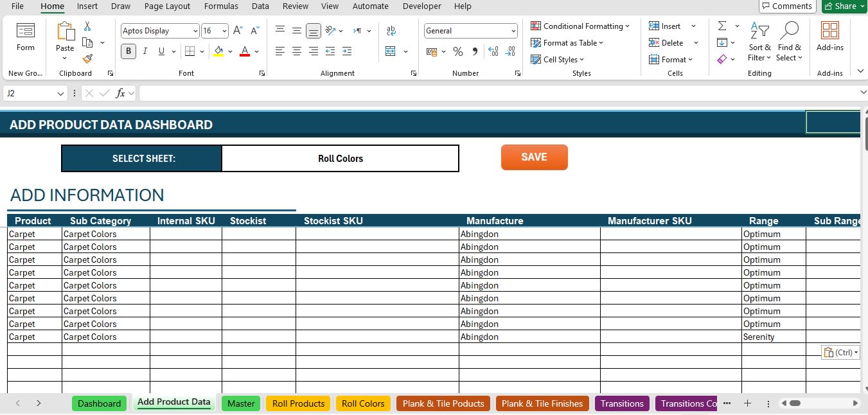Viewport: 868px width, 415px height.
Task: Click the Fill down icon
Action: 722,42
